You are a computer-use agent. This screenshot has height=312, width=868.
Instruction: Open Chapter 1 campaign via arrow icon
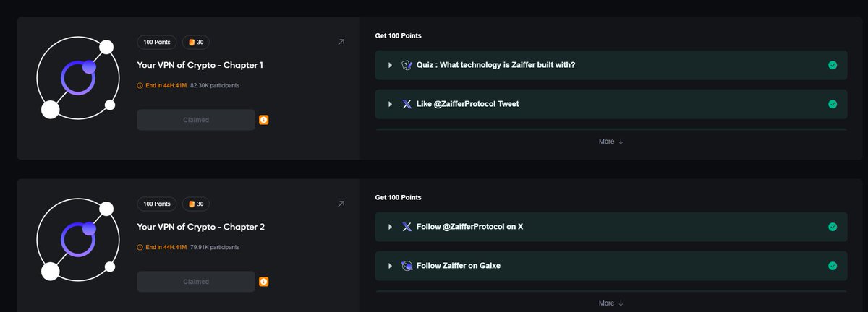click(341, 43)
